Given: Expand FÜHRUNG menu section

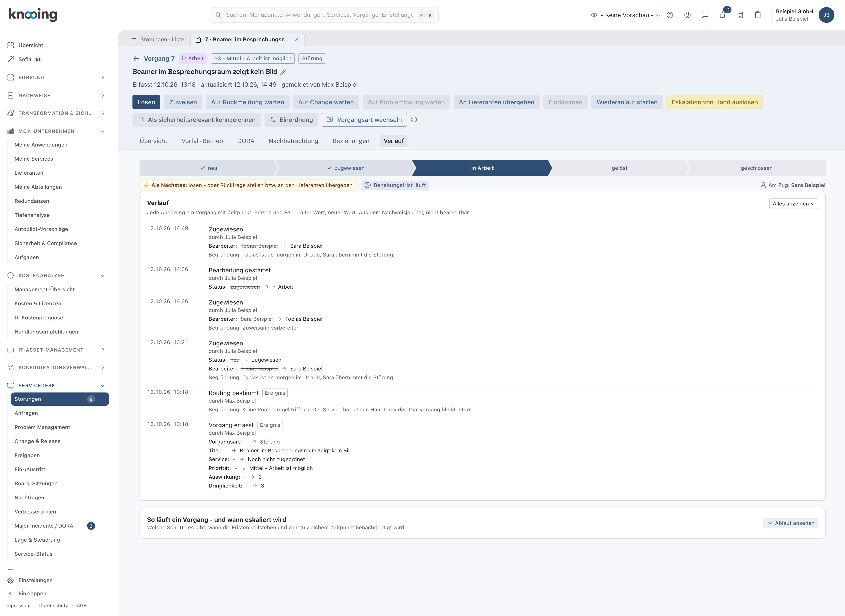Looking at the screenshot, I should (56, 78).
